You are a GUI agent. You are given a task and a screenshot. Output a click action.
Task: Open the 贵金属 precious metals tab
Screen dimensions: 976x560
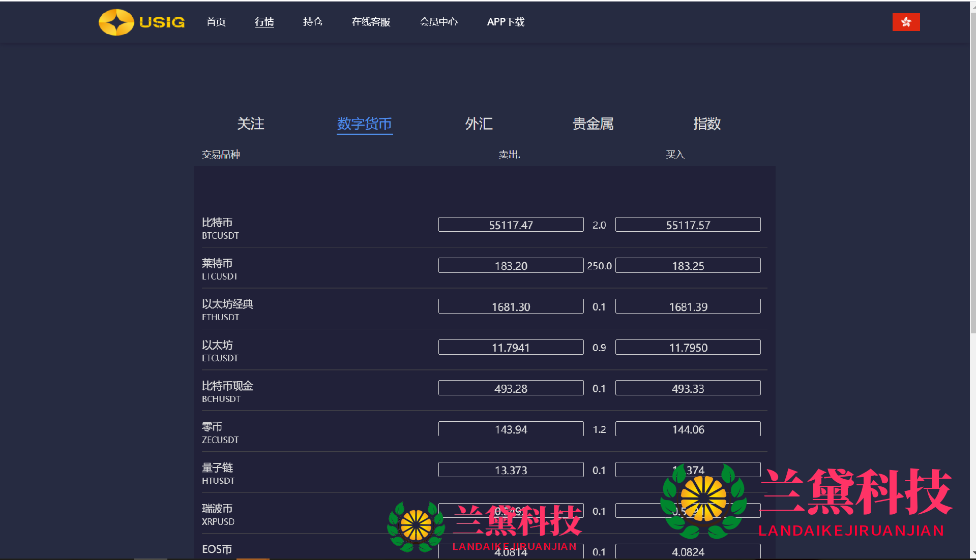tap(593, 123)
